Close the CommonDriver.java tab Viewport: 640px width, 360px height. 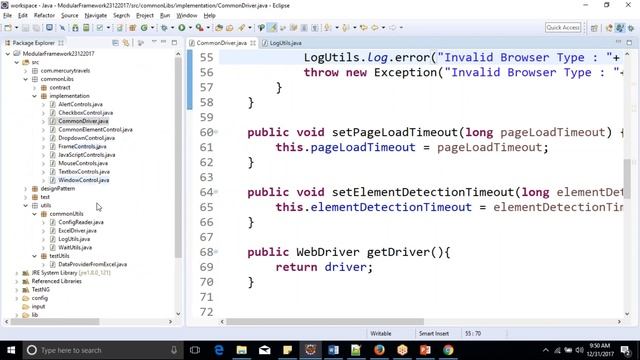(x=253, y=43)
